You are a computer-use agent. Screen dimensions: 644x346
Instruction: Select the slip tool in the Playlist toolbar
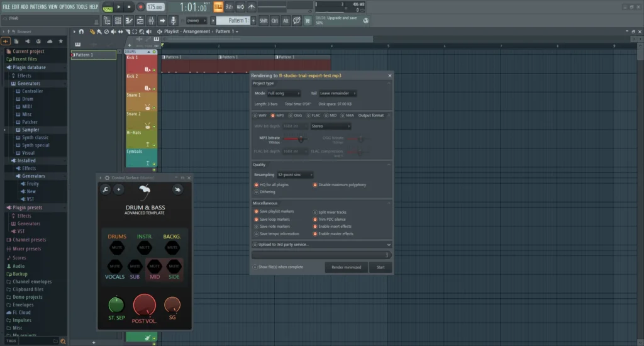pos(120,31)
